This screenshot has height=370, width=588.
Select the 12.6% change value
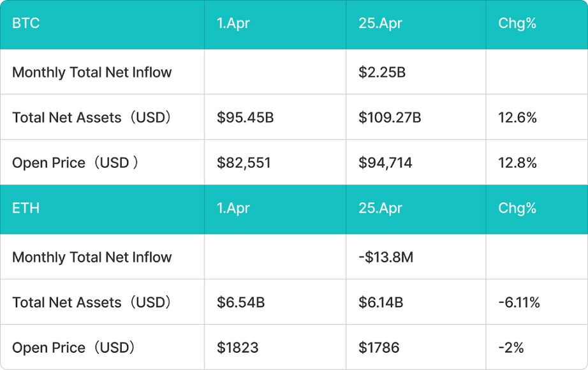click(517, 117)
